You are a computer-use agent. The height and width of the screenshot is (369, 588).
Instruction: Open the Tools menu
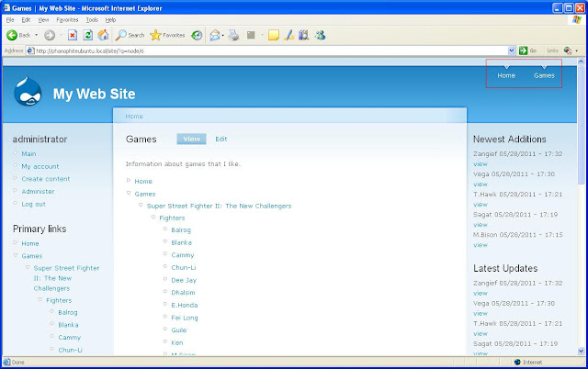(92, 20)
